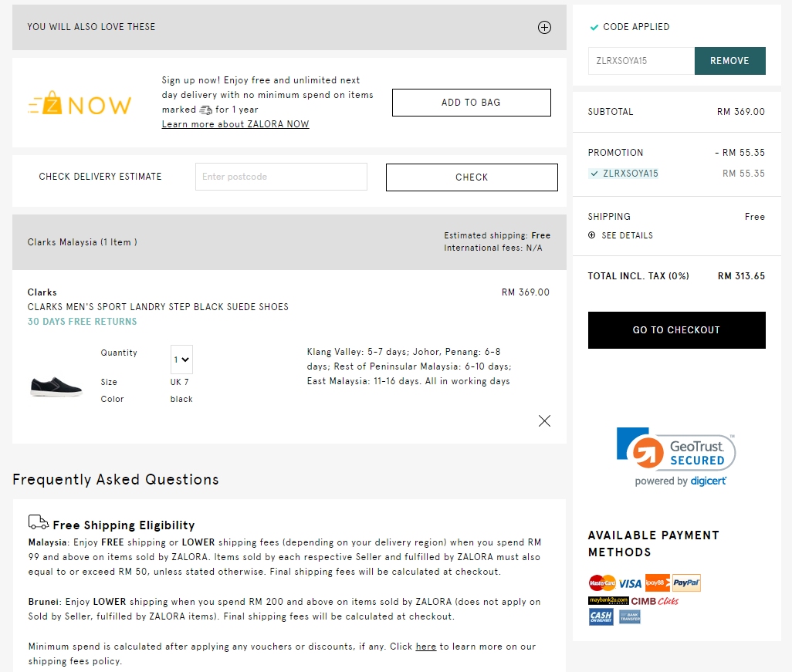Click the ipay88 payment icon

(657, 583)
